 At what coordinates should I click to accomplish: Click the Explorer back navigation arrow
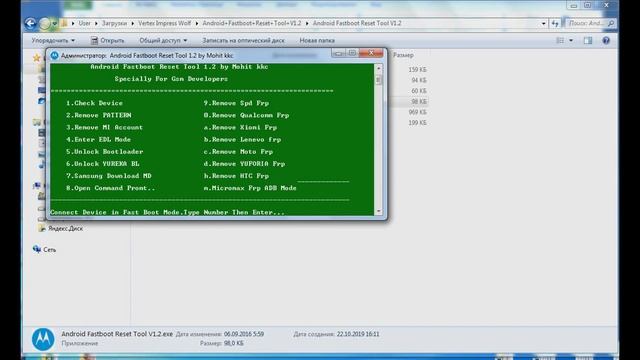31,23
